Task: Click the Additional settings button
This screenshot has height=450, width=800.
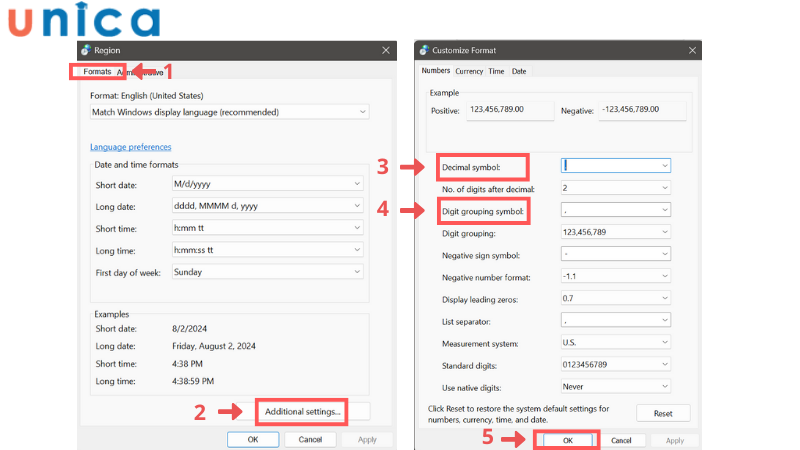Action: (303, 411)
